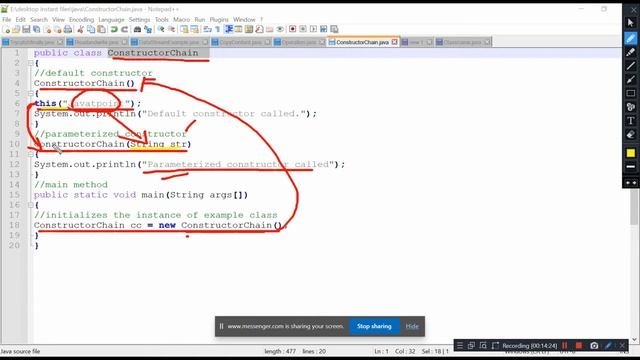Collapse the fold marker on line 11
The height and width of the screenshot is (360, 640).
pos(31,154)
